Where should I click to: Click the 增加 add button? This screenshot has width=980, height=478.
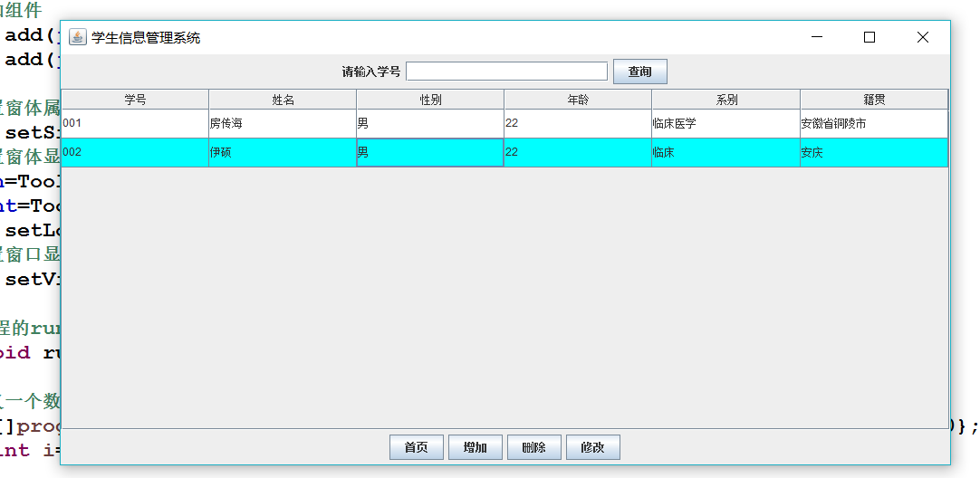click(x=475, y=447)
